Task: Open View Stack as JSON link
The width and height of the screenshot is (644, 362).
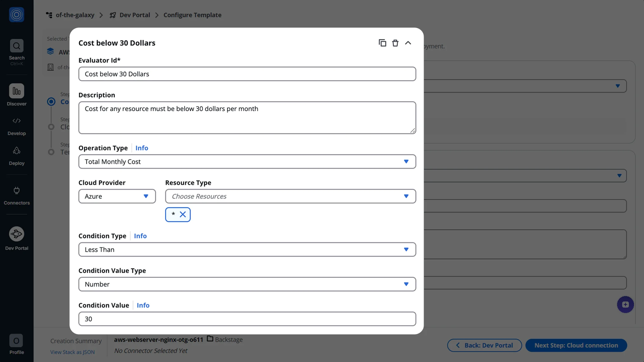Action: (72, 352)
